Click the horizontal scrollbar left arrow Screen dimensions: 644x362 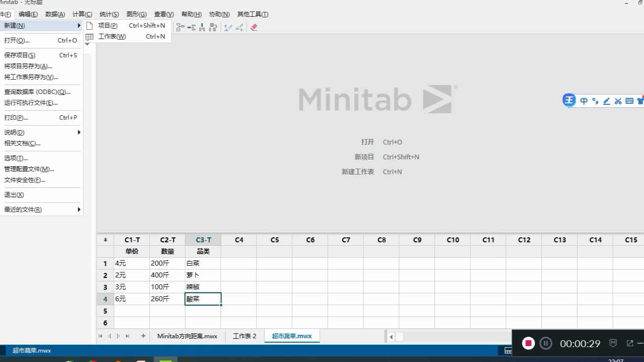point(391,337)
